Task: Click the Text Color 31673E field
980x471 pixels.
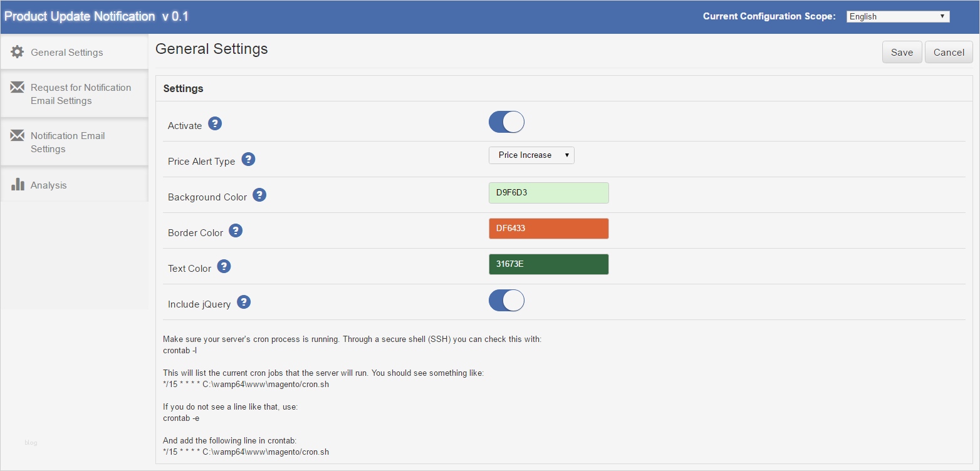Action: (548, 264)
